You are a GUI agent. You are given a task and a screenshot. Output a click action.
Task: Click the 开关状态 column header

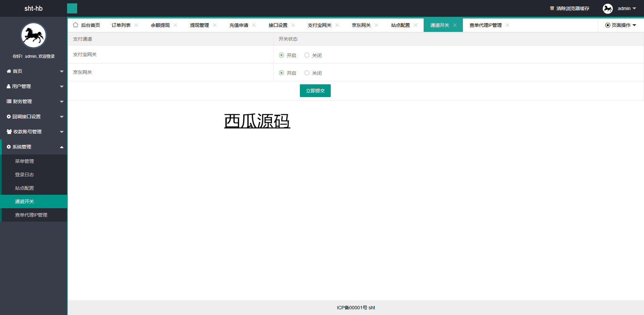pos(288,39)
